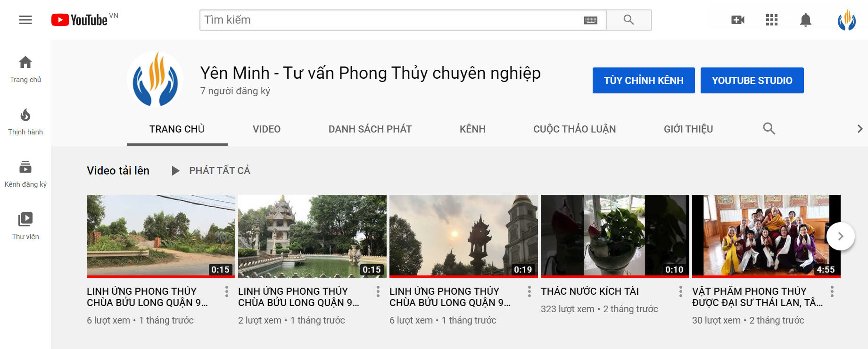Go to Trang chủ in sidebar

point(25,69)
